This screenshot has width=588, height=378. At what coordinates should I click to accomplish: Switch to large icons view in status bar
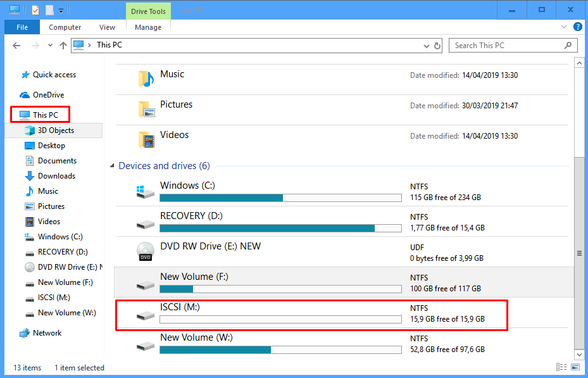(x=575, y=367)
